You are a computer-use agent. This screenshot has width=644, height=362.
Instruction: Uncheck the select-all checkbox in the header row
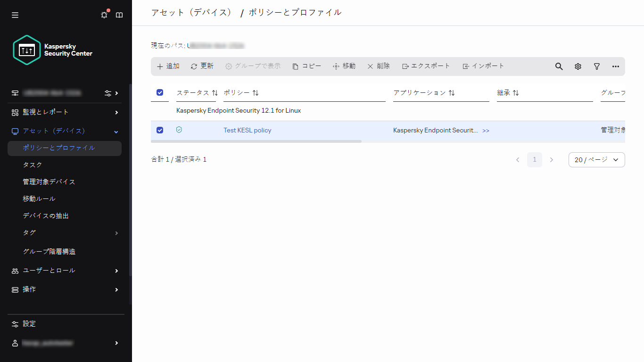coord(160,92)
